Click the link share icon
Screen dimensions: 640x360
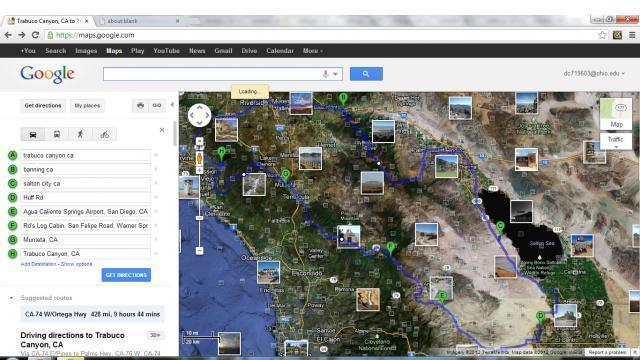pos(157,105)
